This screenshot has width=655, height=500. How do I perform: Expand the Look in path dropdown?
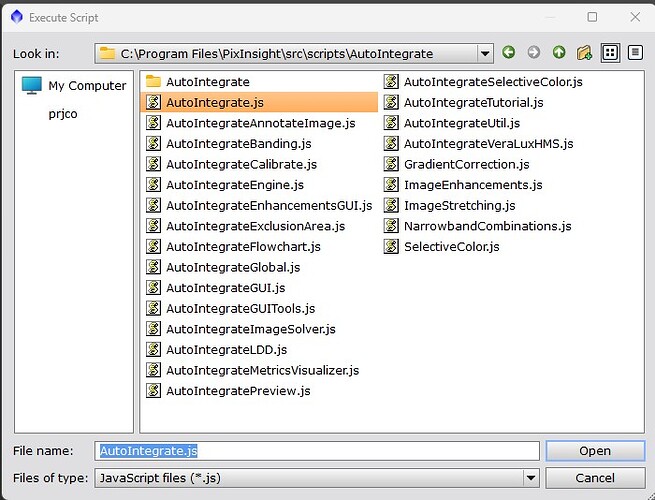tap(485, 53)
